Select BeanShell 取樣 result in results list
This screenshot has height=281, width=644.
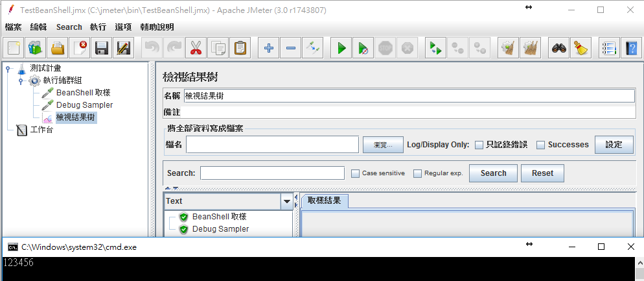[x=220, y=217]
